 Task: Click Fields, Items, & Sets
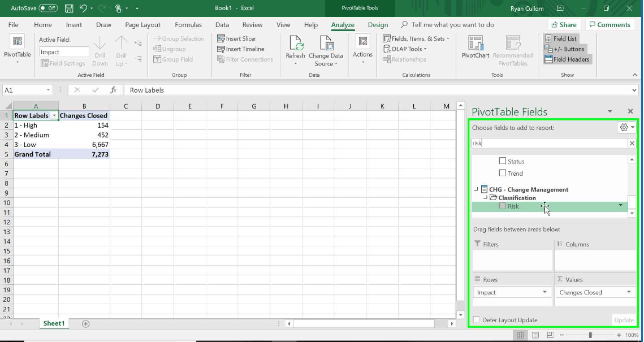tap(416, 38)
